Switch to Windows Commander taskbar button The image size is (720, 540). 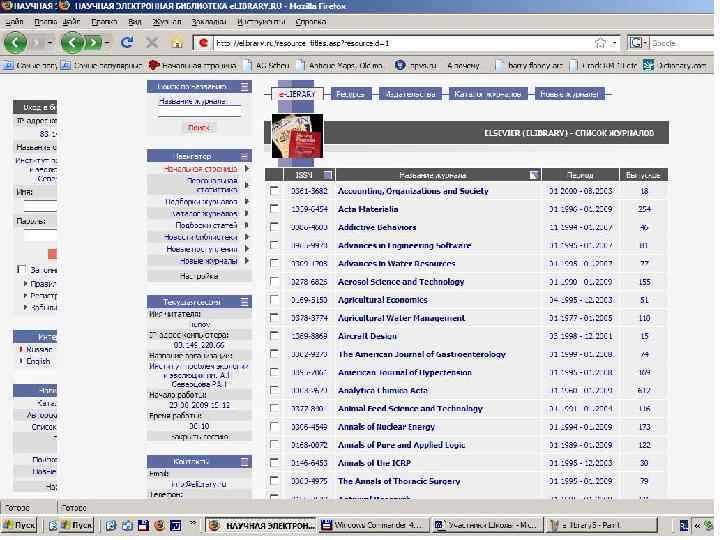pyautogui.click(x=372, y=525)
